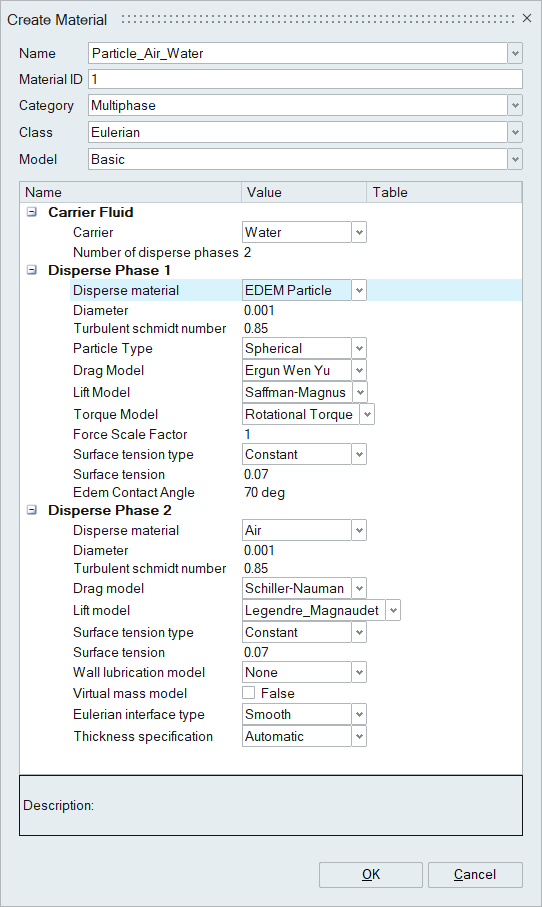The image size is (542, 907).
Task: Toggle the Virtual mass model checkbox
Action: [249, 693]
